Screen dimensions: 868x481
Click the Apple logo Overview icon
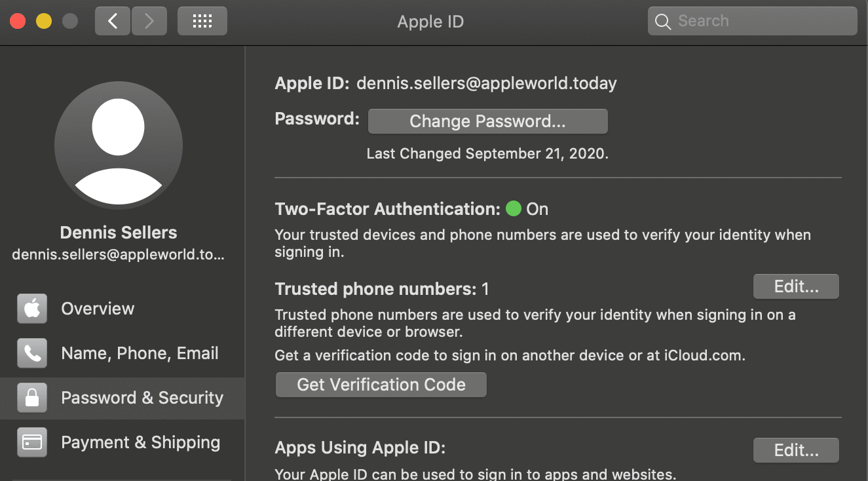click(x=32, y=309)
